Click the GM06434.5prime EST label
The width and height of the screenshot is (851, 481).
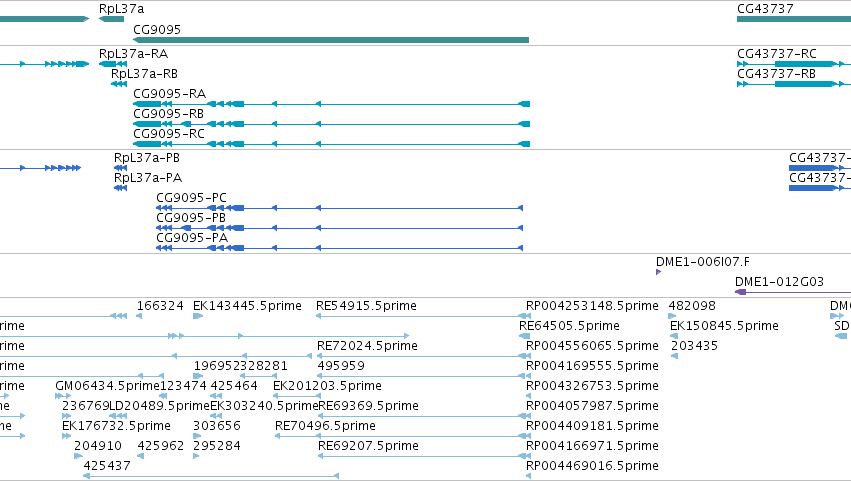coord(107,386)
